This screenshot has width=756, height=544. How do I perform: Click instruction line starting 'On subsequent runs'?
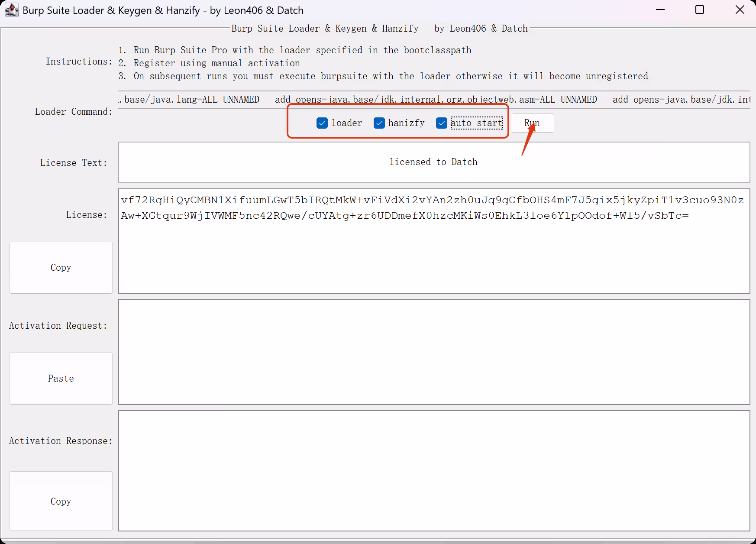(x=383, y=76)
